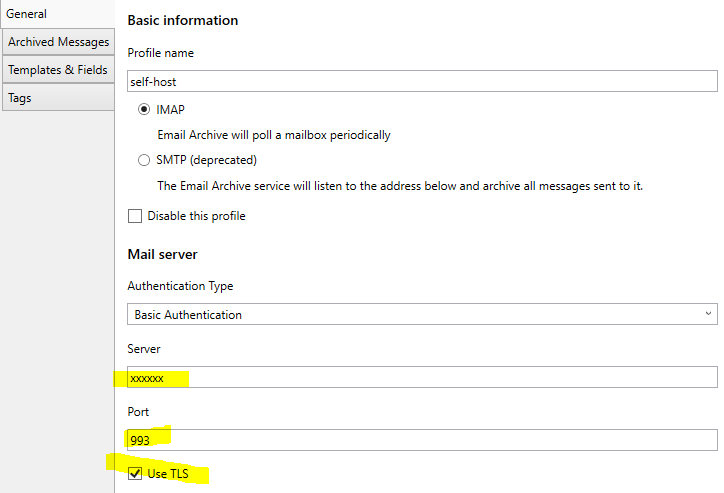Focus the Profile name field containing self-host

click(422, 81)
